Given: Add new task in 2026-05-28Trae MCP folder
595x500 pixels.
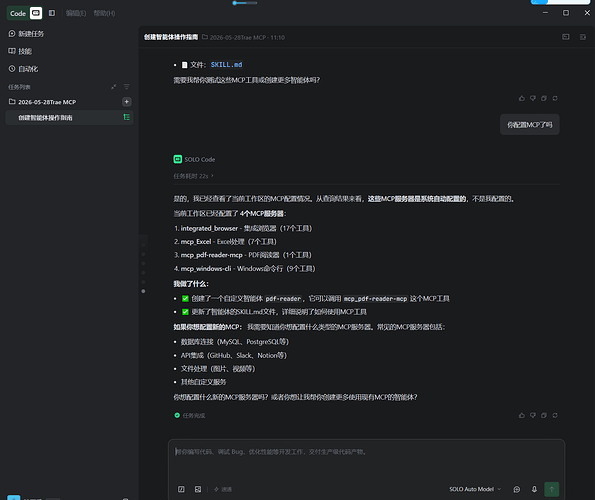Looking at the screenshot, I should [127, 102].
